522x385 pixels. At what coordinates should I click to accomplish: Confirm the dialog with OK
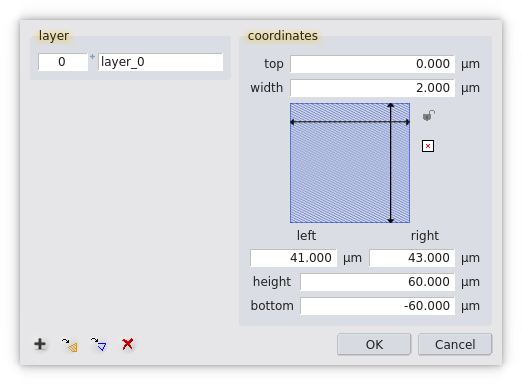coord(374,344)
